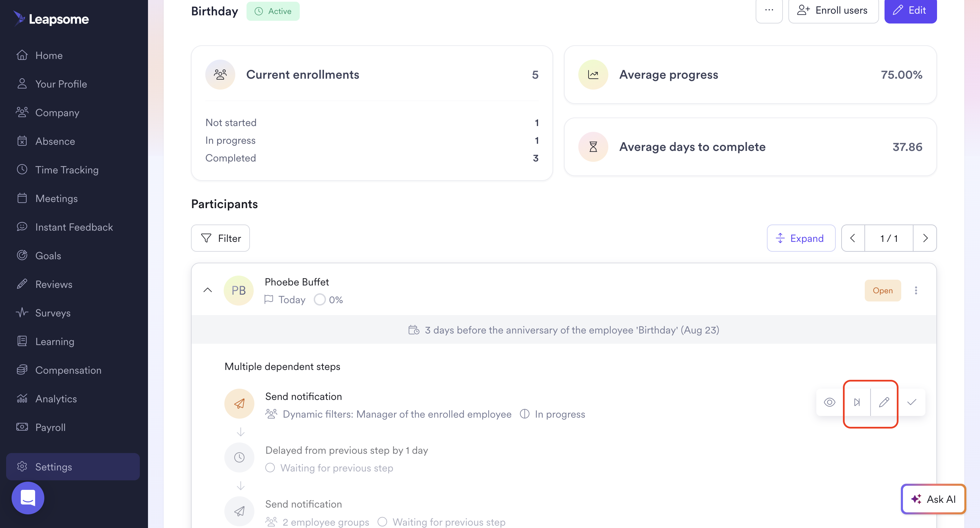The width and height of the screenshot is (980, 528).
Task: Click the 0% progress circle for Phoebe
Action: click(x=320, y=299)
